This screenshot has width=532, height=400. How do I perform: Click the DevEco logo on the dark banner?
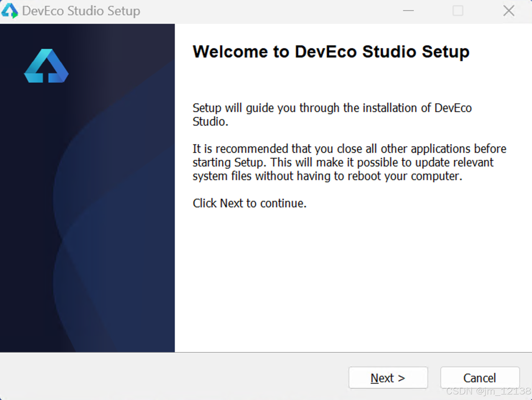[46, 66]
